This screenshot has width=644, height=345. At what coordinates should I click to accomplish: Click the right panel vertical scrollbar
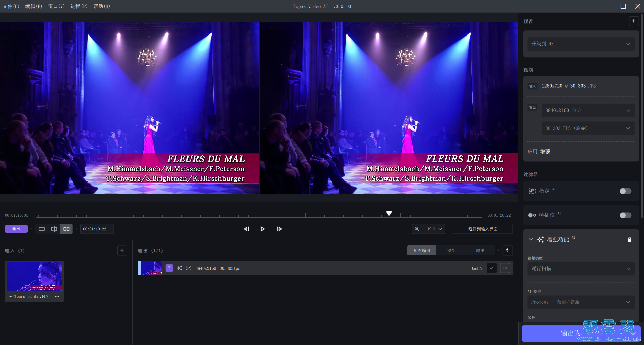(x=642, y=116)
